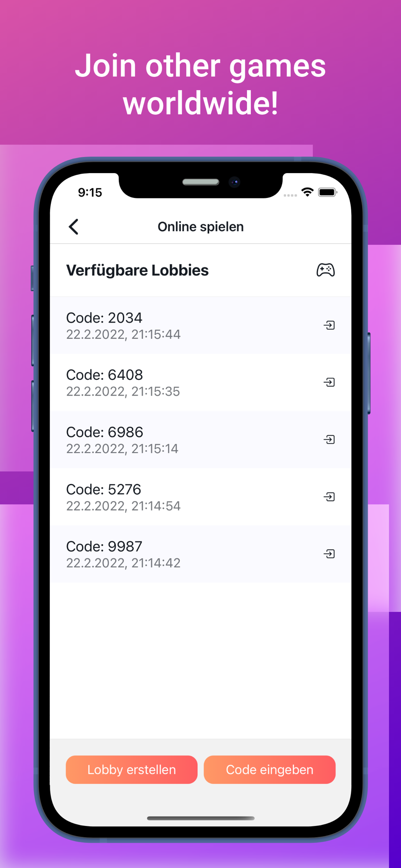Tap join icon for lobby 9987
Viewport: 401px width, 868px height.
tap(329, 554)
